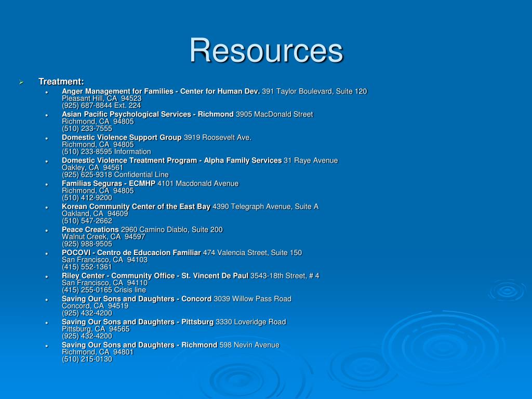The height and width of the screenshot is (399, 532).
Task: Select 'San Francisco, CA 94103' line
Action: (x=104, y=260)
